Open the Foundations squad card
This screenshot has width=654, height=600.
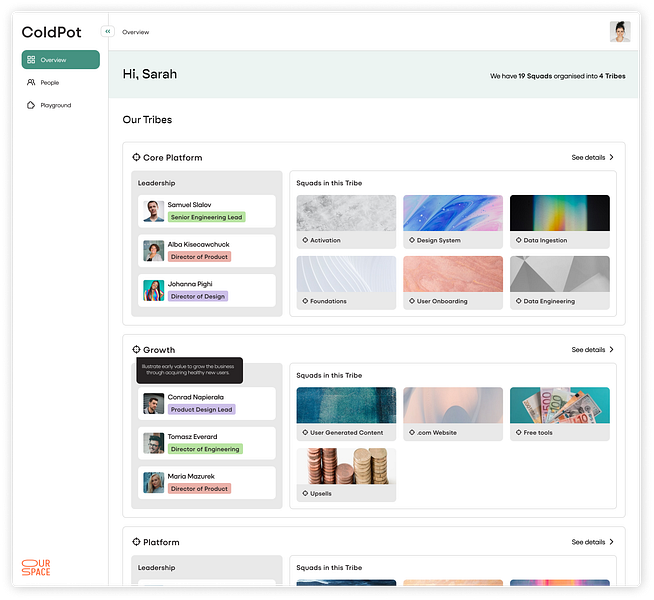[346, 283]
